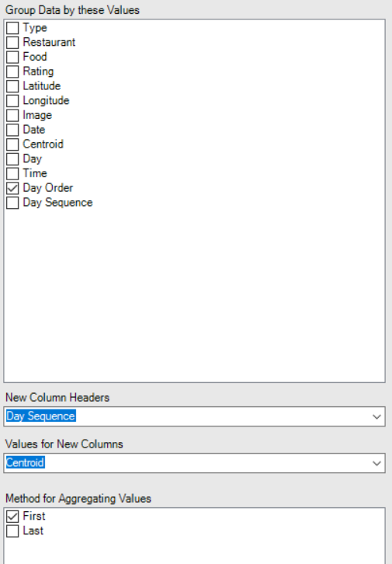The width and height of the screenshot is (392, 564).
Task: Toggle the Latitude checkbox
Action: [12, 86]
